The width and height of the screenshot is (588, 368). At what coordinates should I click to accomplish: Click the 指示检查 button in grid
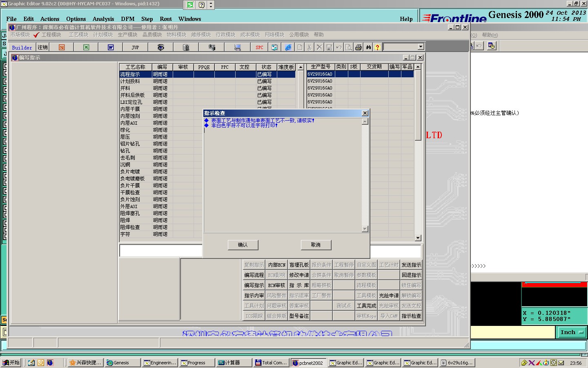click(411, 316)
